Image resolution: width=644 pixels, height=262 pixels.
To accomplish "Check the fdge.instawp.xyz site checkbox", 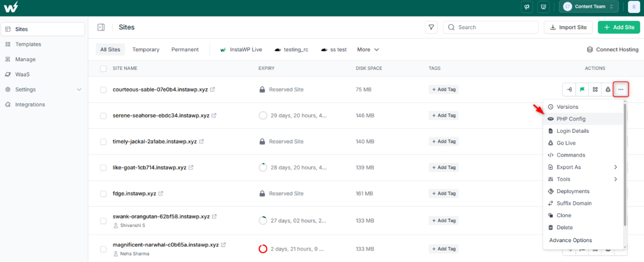I will [103, 194].
